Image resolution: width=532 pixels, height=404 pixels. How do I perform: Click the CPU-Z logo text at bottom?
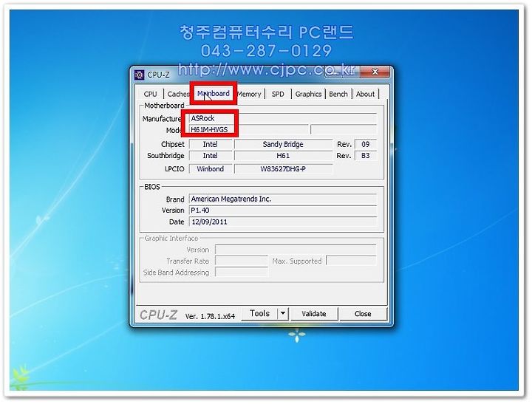[x=158, y=315]
